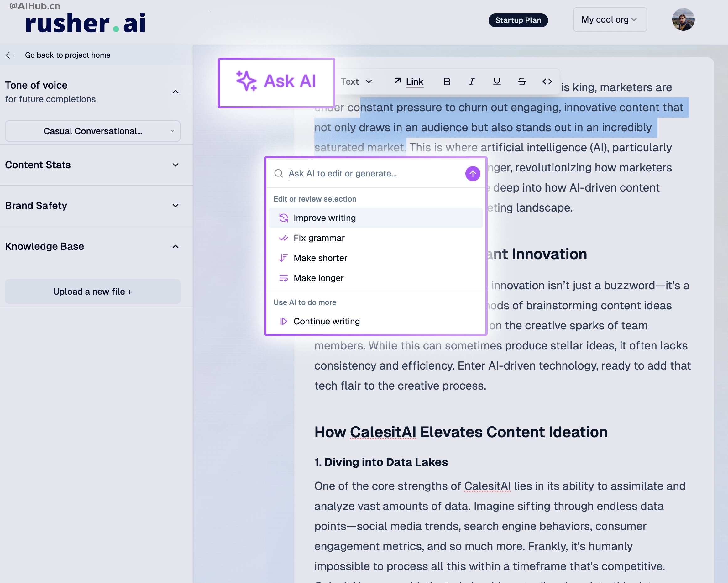
Task: Open the user profile avatar
Action: pyautogui.click(x=683, y=20)
